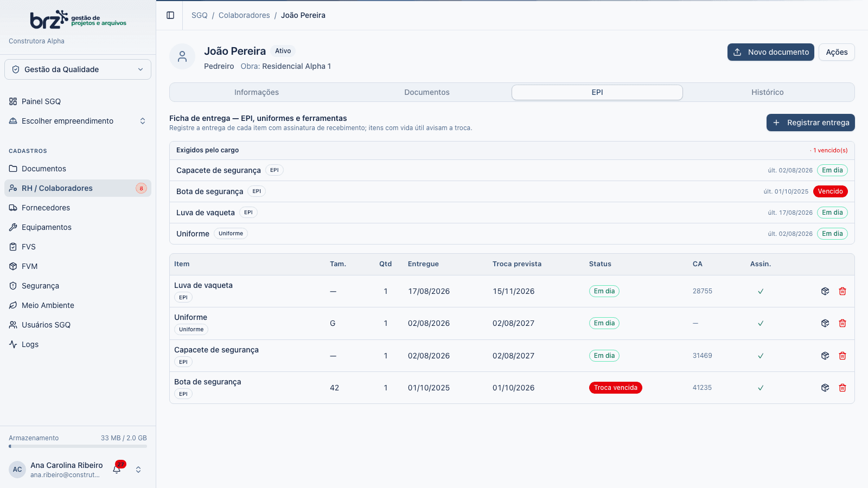
Task: Click box icon in Luva de vaqueta row
Action: click(x=825, y=291)
